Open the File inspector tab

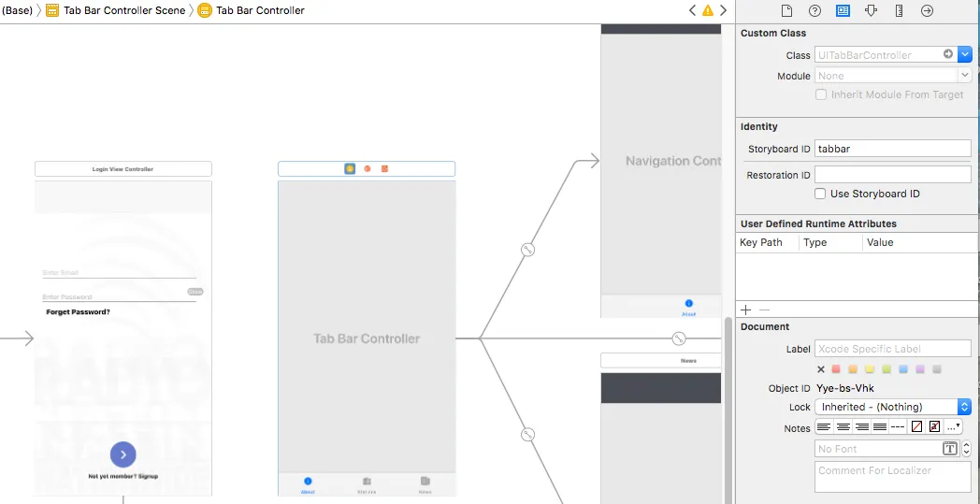(x=786, y=10)
